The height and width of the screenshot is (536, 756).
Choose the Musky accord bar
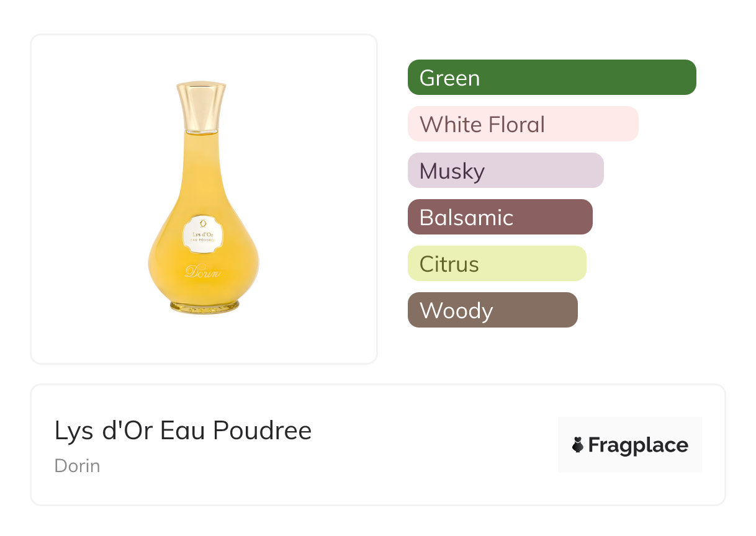tap(505, 171)
